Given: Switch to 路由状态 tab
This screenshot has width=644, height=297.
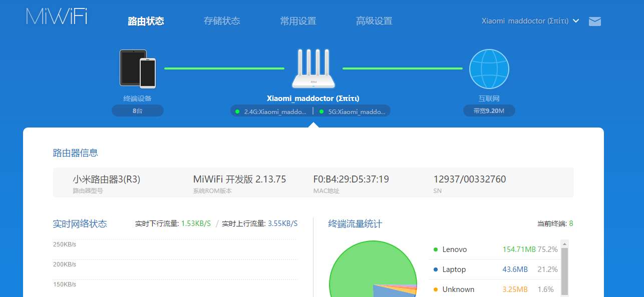Looking at the screenshot, I should click(146, 21).
